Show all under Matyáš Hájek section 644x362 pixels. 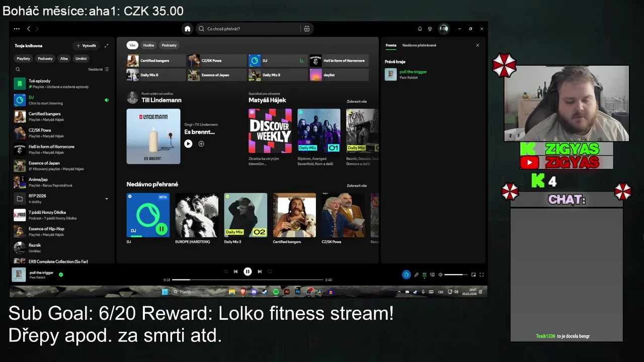[x=357, y=102]
